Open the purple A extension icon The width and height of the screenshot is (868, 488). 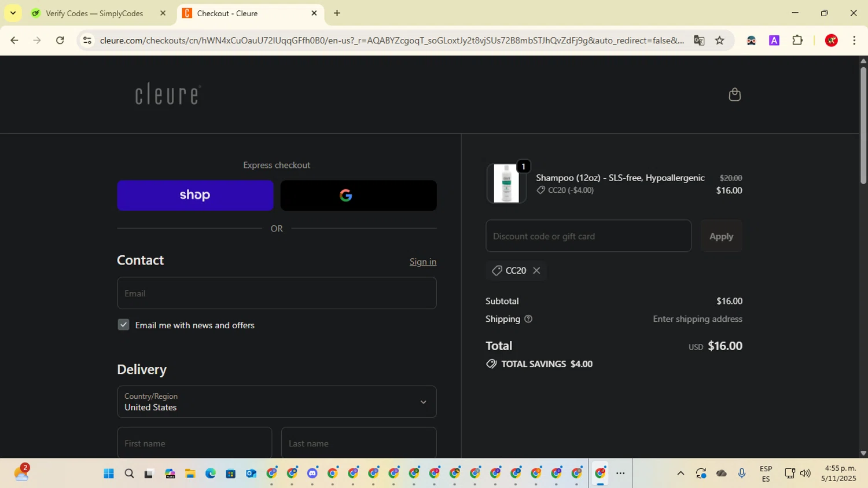click(x=774, y=40)
